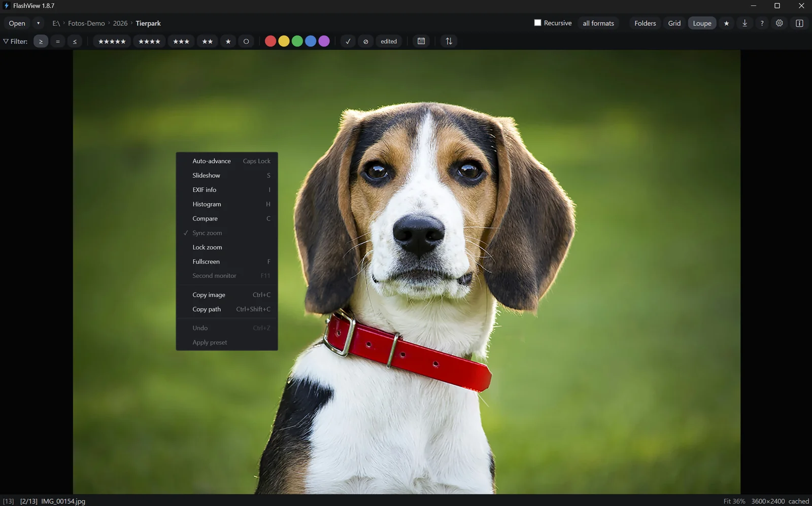Toggle the side panel icon
Viewport: 812px width, 506px height.
tap(799, 23)
